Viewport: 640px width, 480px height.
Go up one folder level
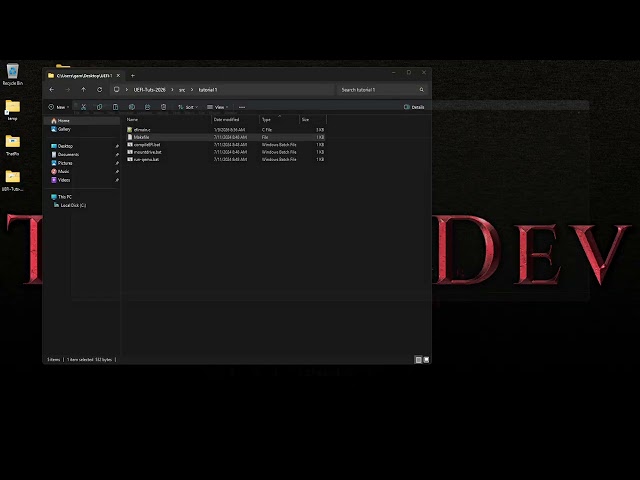(83, 89)
